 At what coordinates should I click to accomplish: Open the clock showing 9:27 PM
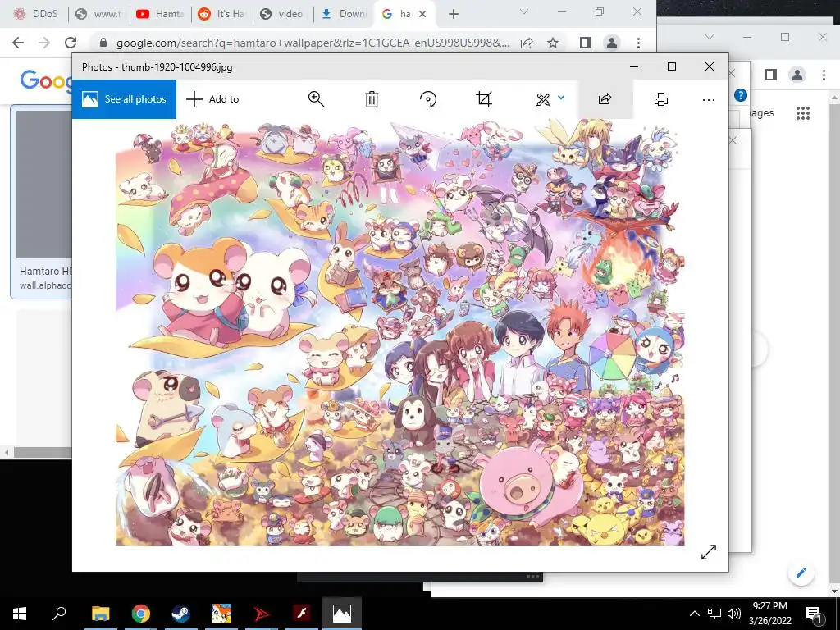[769, 614]
